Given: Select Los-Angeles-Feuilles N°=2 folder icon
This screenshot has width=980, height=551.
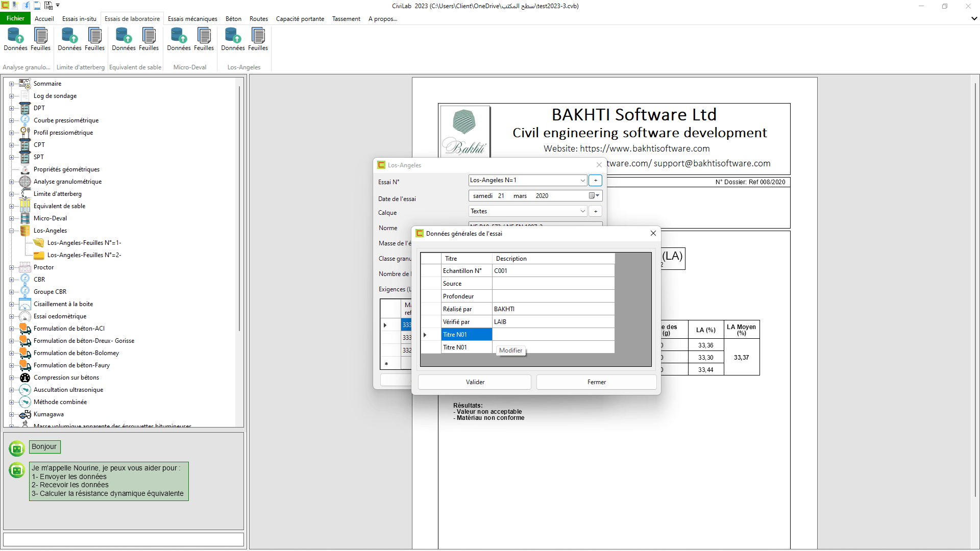Looking at the screenshot, I should pyautogui.click(x=39, y=255).
